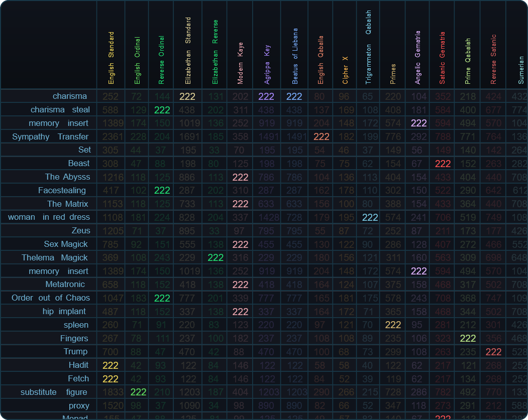528x420 pixels.
Task: Click highlighted 222 in the Trump row
Action: click(x=493, y=352)
